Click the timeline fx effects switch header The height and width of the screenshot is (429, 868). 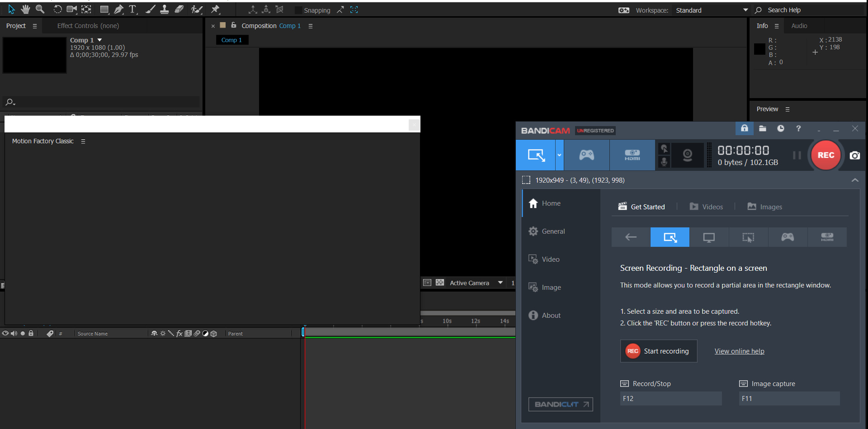(179, 334)
